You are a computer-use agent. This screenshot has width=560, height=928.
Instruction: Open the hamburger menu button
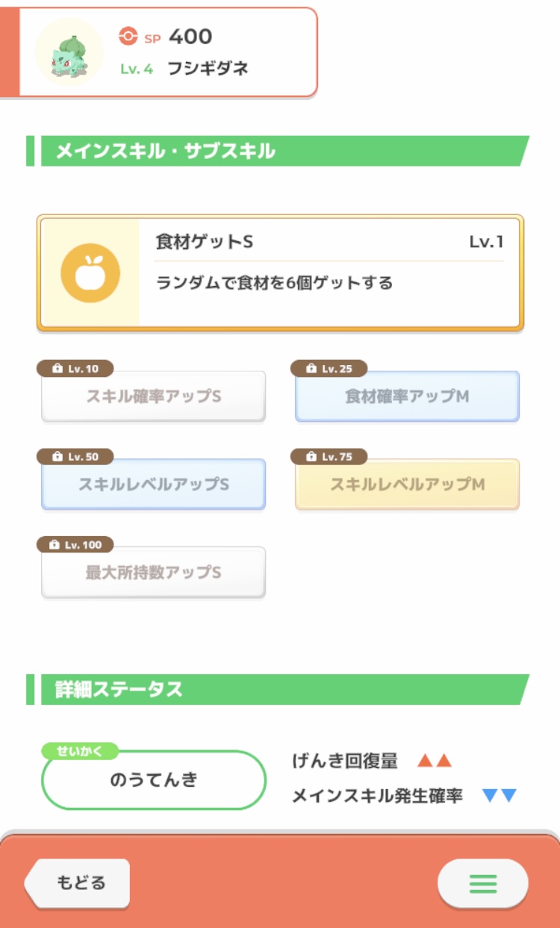click(x=482, y=884)
